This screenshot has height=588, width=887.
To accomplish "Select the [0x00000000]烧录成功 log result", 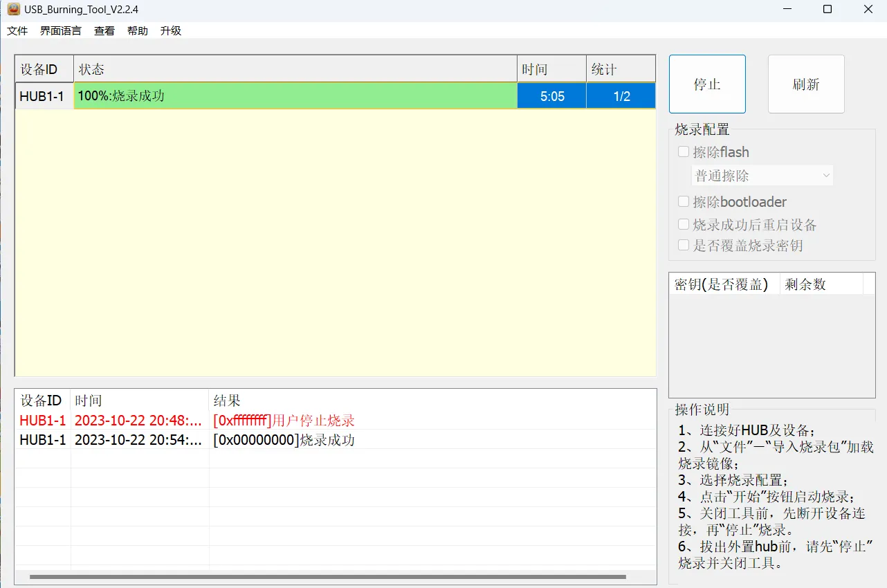I will click(x=284, y=440).
